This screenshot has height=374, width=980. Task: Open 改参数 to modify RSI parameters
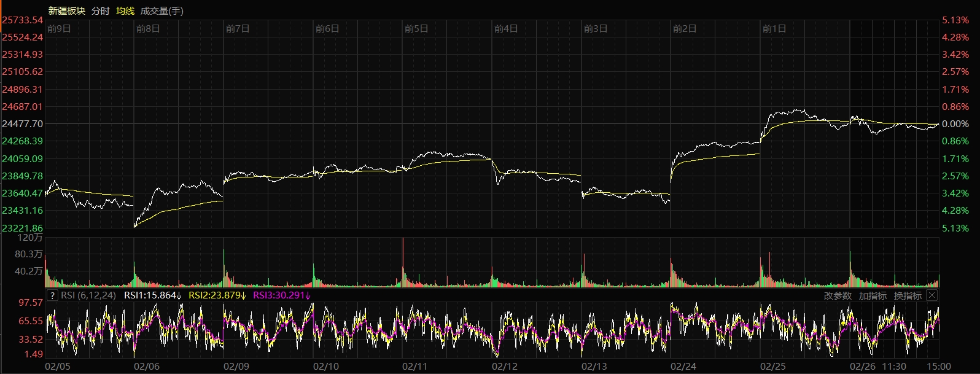coord(838,296)
